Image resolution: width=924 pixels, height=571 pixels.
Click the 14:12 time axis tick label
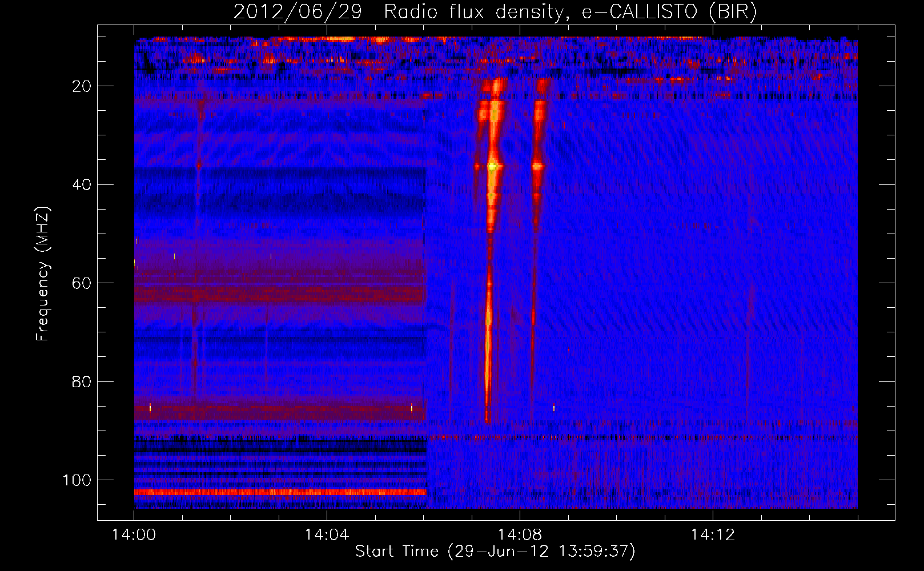713,535
